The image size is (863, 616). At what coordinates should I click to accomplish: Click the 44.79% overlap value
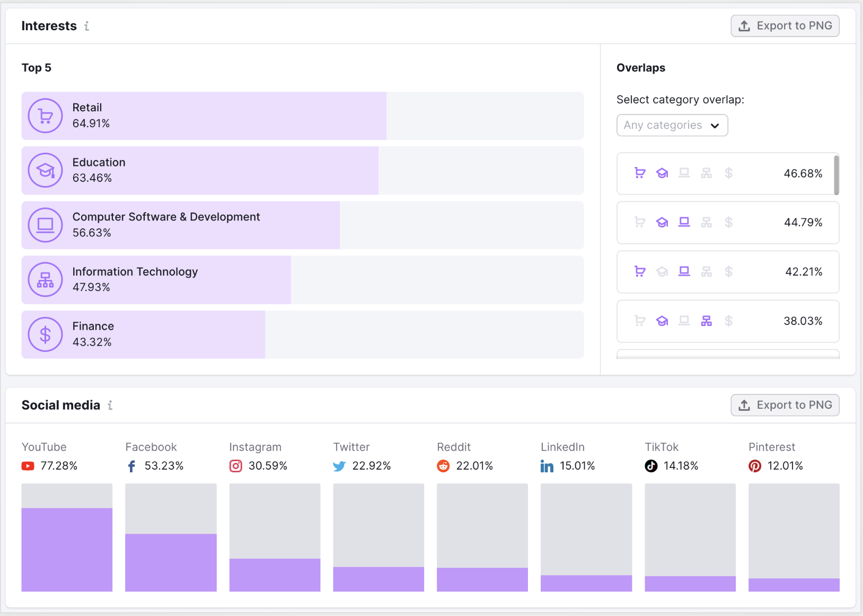803,223
